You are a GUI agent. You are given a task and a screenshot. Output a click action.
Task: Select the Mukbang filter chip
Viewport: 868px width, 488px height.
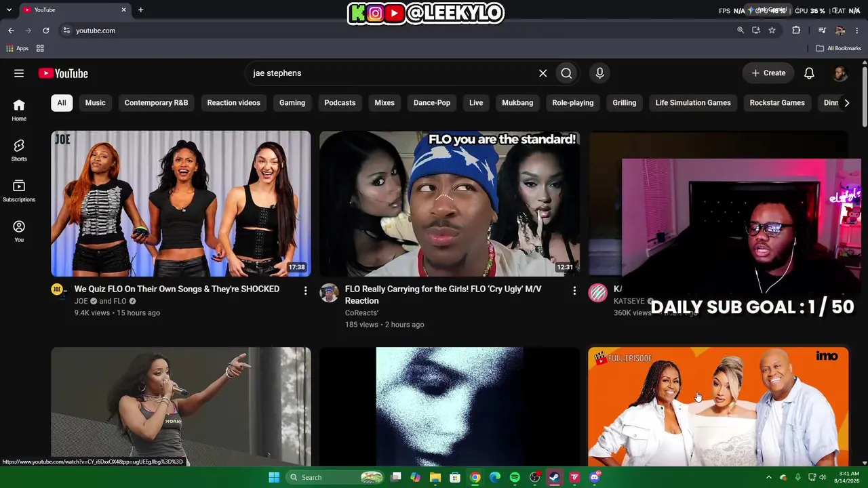(x=517, y=103)
